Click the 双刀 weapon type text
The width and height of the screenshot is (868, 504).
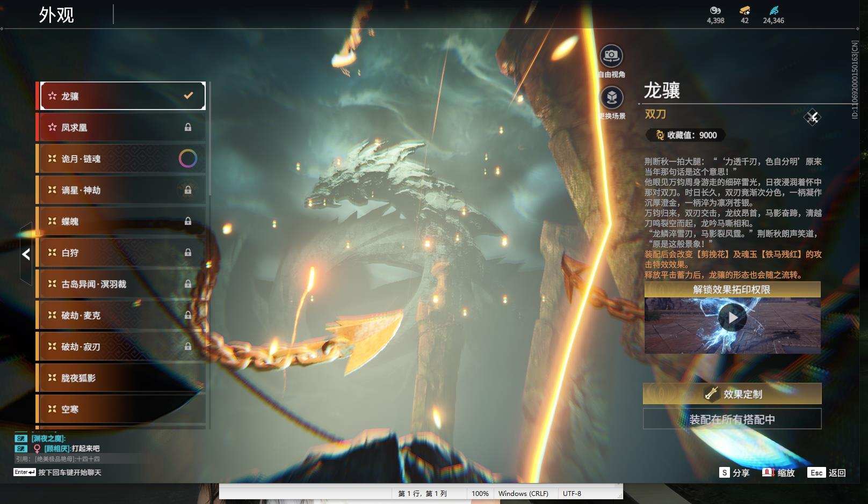655,114
